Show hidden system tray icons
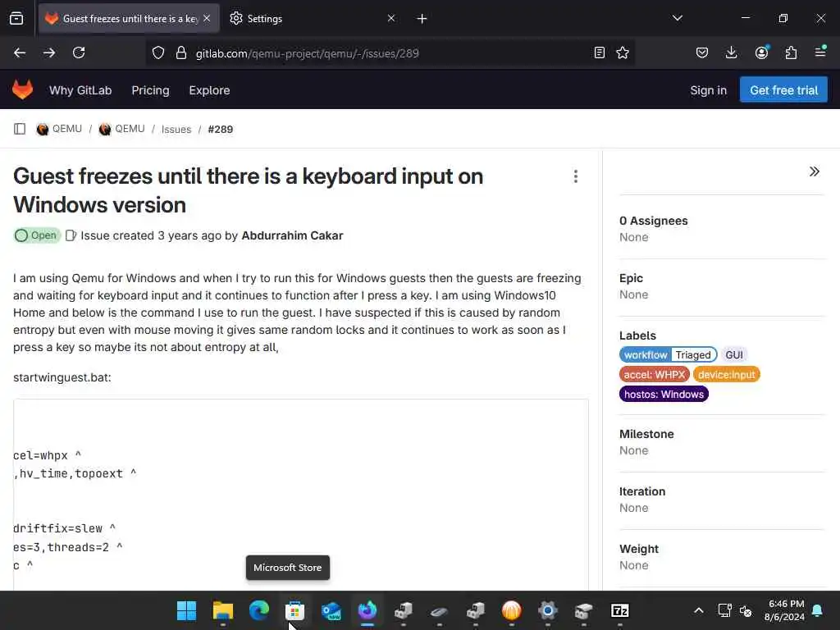The height and width of the screenshot is (630, 840). point(699,610)
